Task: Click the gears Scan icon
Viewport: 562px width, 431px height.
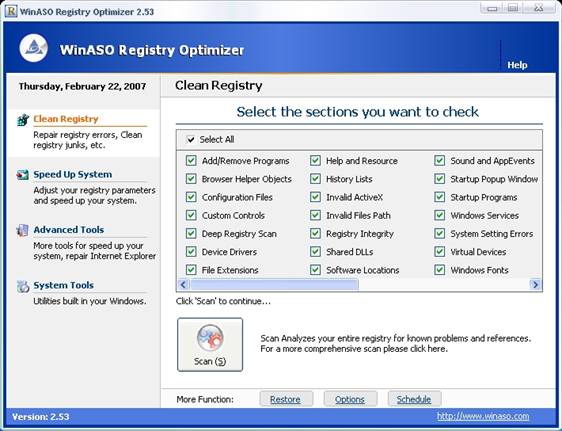Action: [210, 338]
